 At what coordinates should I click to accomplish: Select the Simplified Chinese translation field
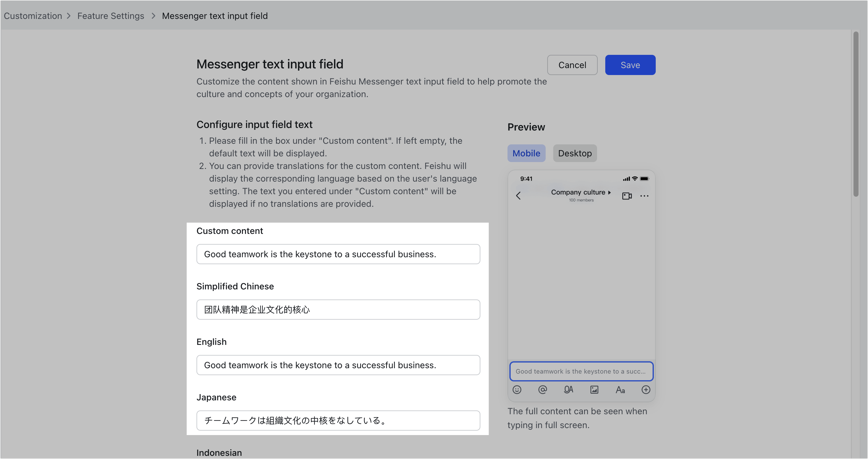(338, 310)
